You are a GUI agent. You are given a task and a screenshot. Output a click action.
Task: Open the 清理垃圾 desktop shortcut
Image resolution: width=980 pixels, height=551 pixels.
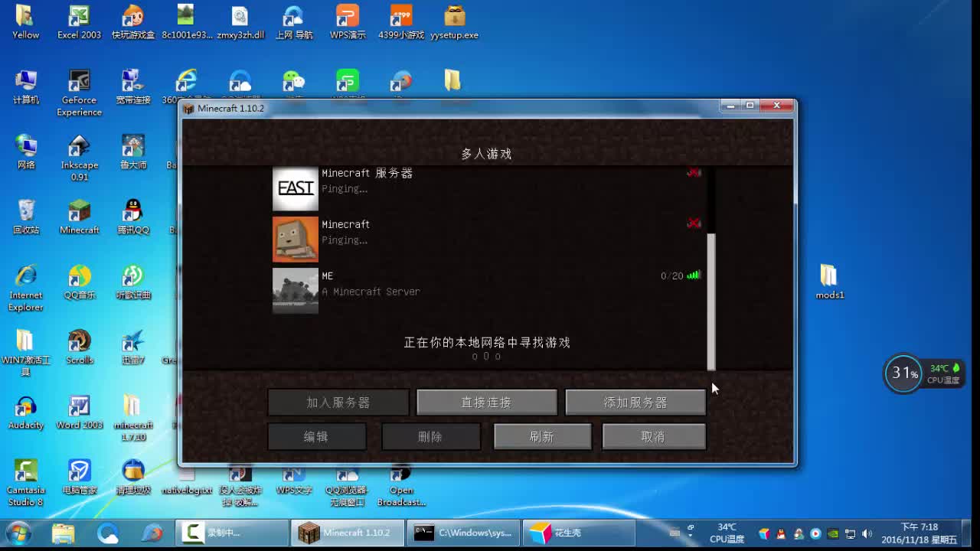133,478
